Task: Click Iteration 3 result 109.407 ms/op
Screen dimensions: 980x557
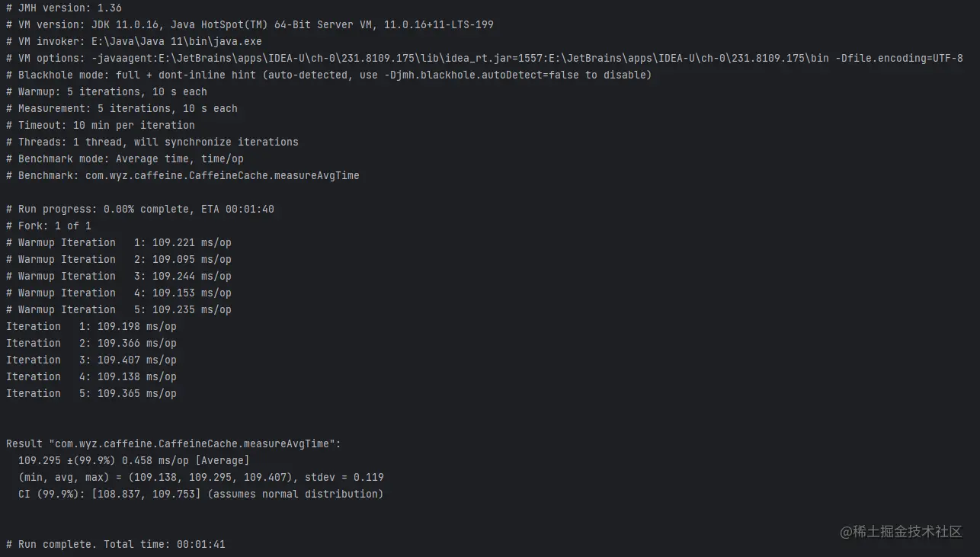Action: pyautogui.click(x=136, y=360)
